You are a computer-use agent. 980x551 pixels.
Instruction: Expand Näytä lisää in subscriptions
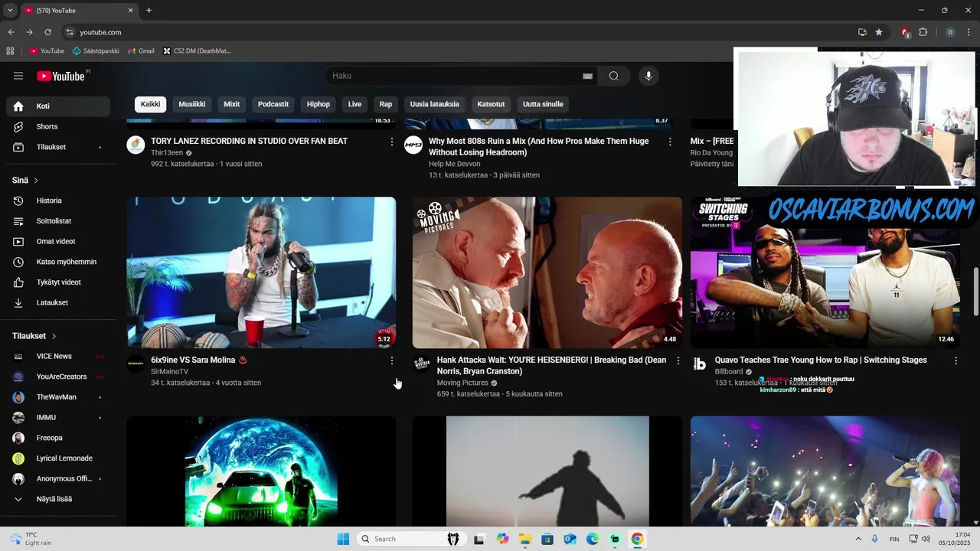pyautogui.click(x=58, y=499)
